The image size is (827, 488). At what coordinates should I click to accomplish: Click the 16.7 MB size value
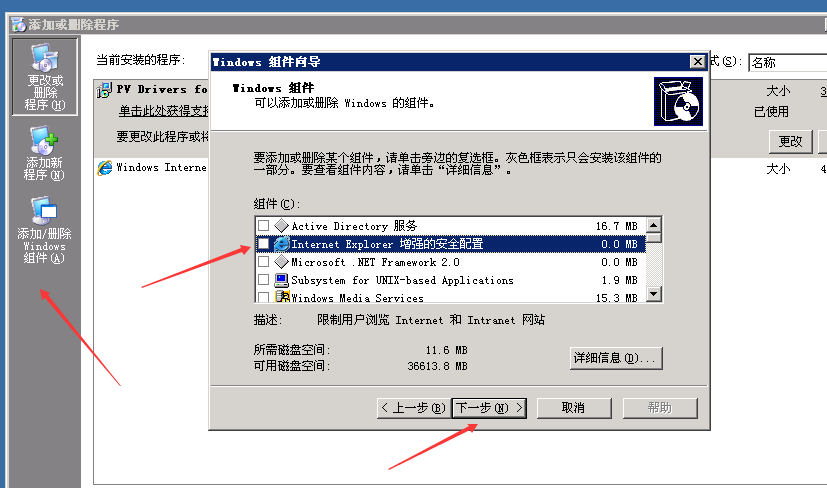(617, 226)
